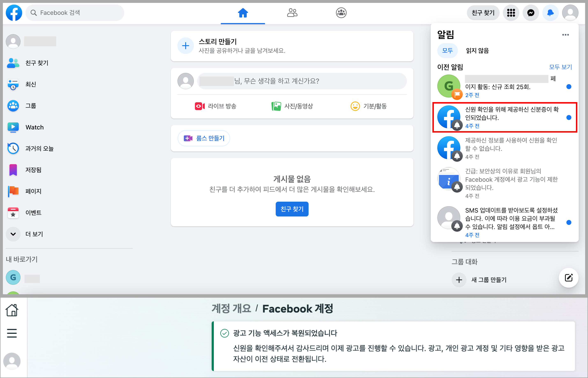Open the hamburger menu in bottom panel
This screenshot has width=588, height=378.
(x=12, y=333)
